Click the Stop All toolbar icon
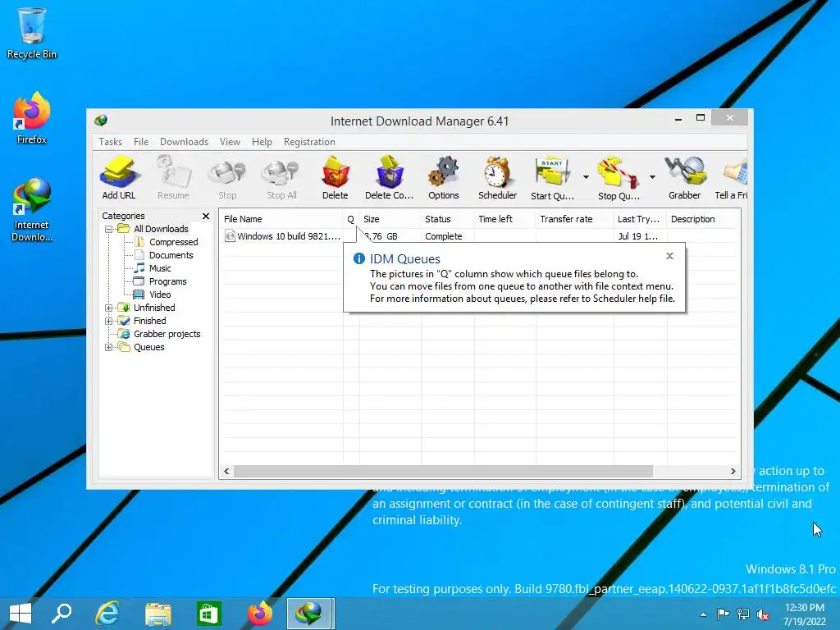 click(282, 178)
